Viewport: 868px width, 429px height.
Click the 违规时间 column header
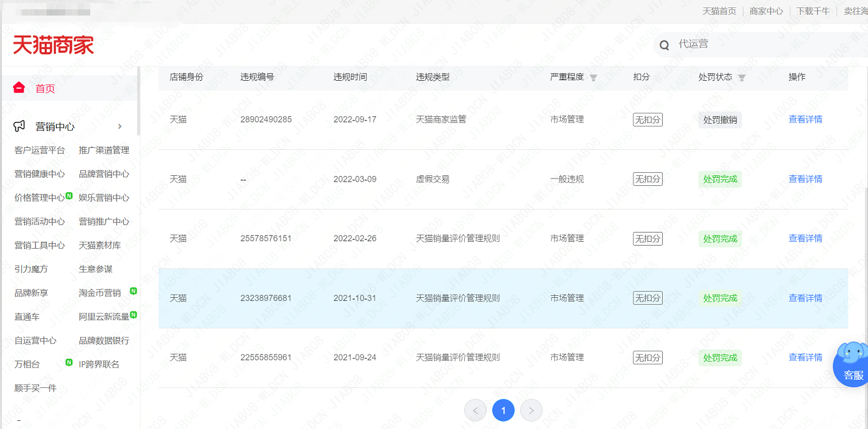click(x=350, y=77)
